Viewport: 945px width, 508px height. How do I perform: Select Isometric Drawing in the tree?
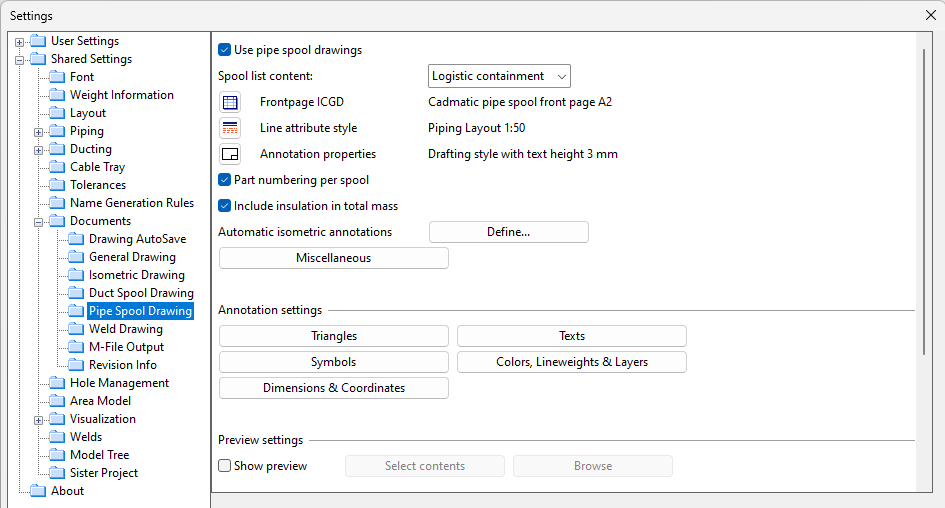136,275
